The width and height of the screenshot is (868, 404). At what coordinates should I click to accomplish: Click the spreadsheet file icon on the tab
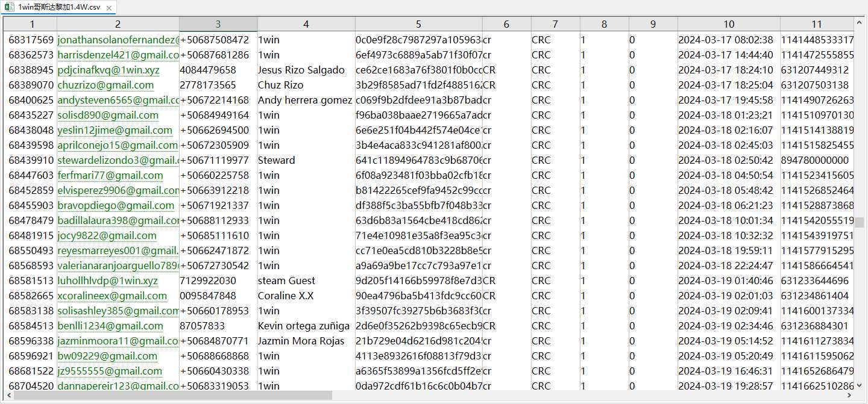click(10, 7)
